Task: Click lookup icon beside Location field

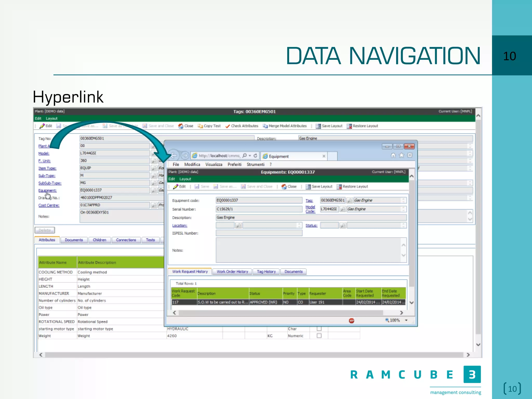Action: tap(238, 225)
